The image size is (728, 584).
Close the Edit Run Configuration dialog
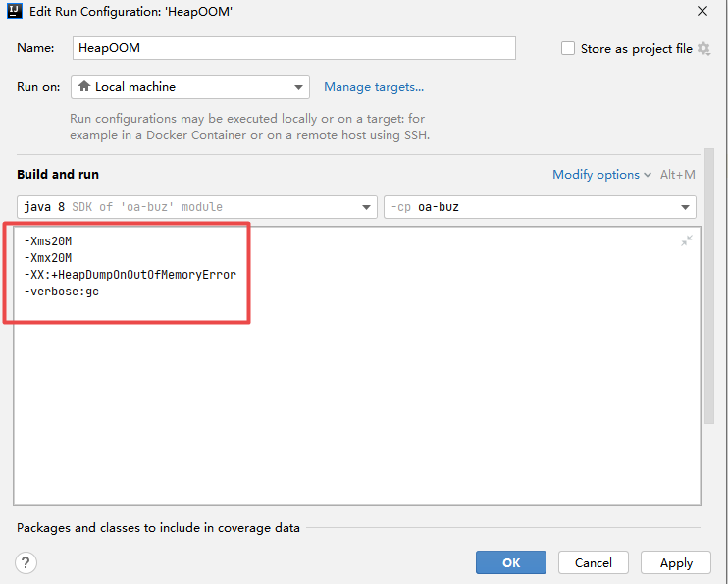coord(702,11)
